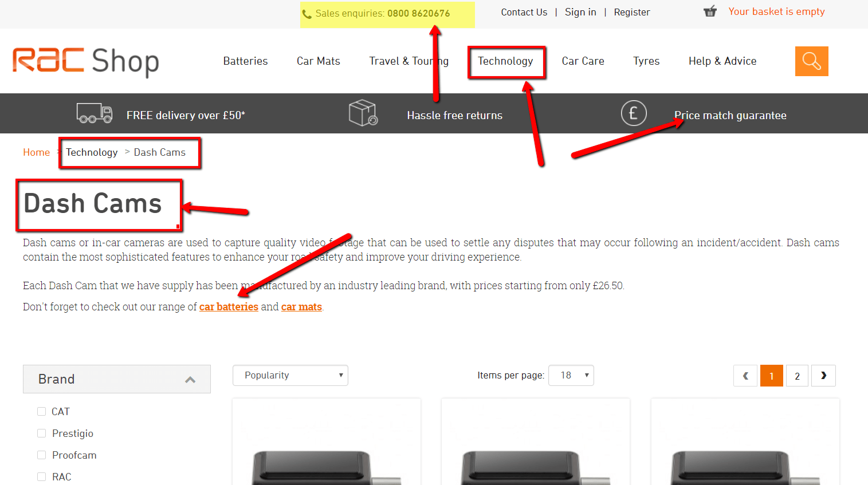868x485 pixels.
Task: Click the pound sign price match icon
Action: point(634,113)
